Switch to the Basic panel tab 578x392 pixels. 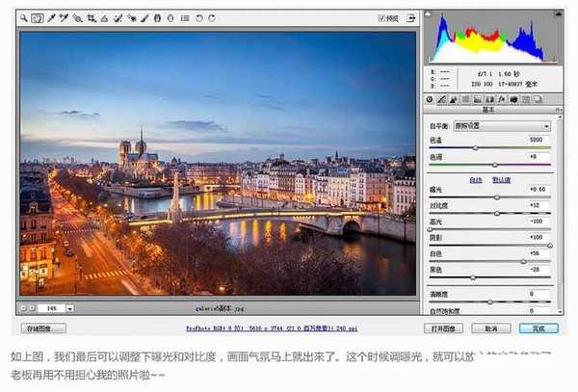point(430,99)
